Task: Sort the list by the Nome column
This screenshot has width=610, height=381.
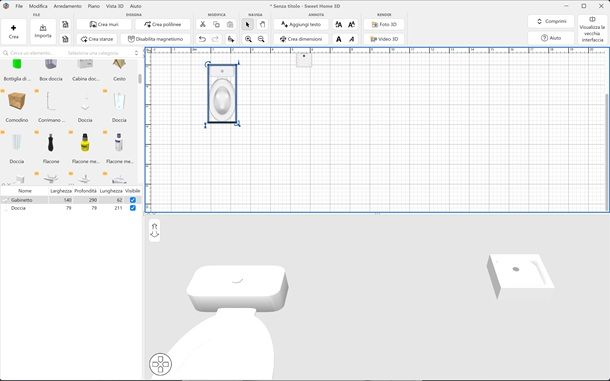Action: (25, 191)
